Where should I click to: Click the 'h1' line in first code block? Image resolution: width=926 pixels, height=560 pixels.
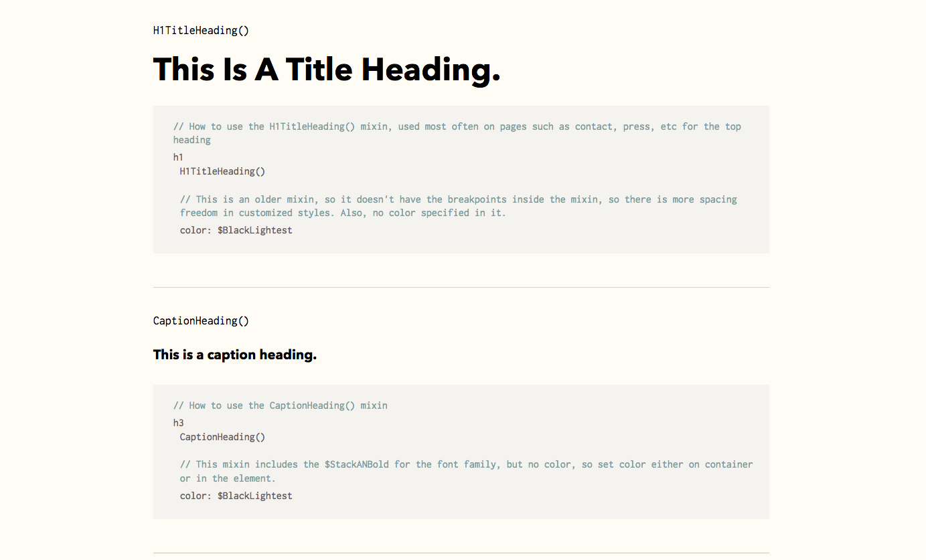pyautogui.click(x=178, y=157)
